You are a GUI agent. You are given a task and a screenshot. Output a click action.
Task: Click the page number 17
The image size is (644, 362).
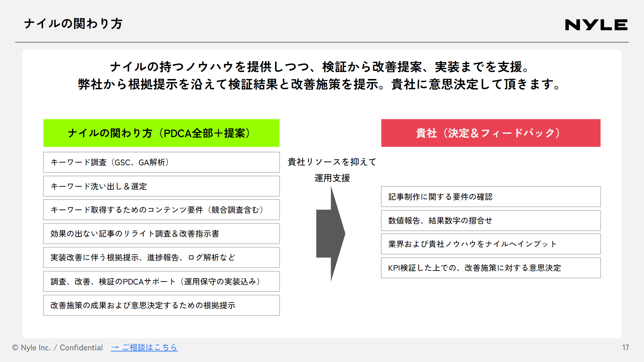[x=626, y=348]
